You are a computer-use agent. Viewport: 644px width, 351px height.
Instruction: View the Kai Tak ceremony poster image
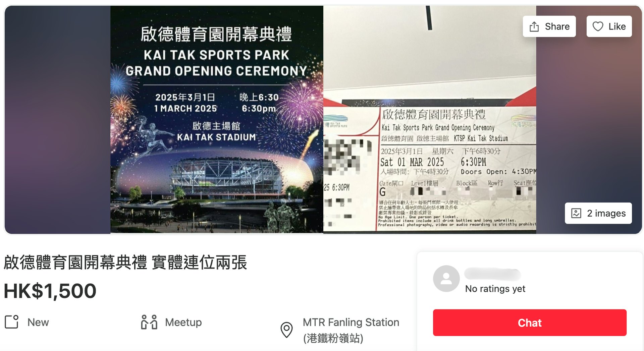pyautogui.click(x=217, y=119)
